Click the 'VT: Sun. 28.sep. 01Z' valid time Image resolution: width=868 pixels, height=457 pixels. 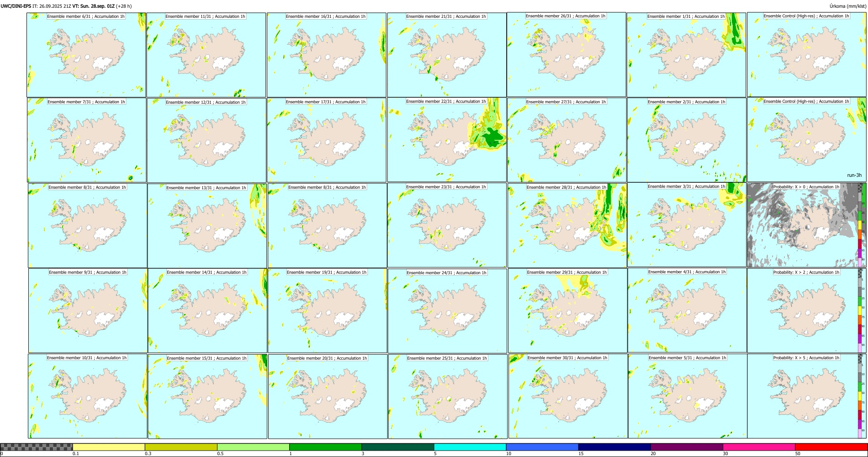[93, 6]
